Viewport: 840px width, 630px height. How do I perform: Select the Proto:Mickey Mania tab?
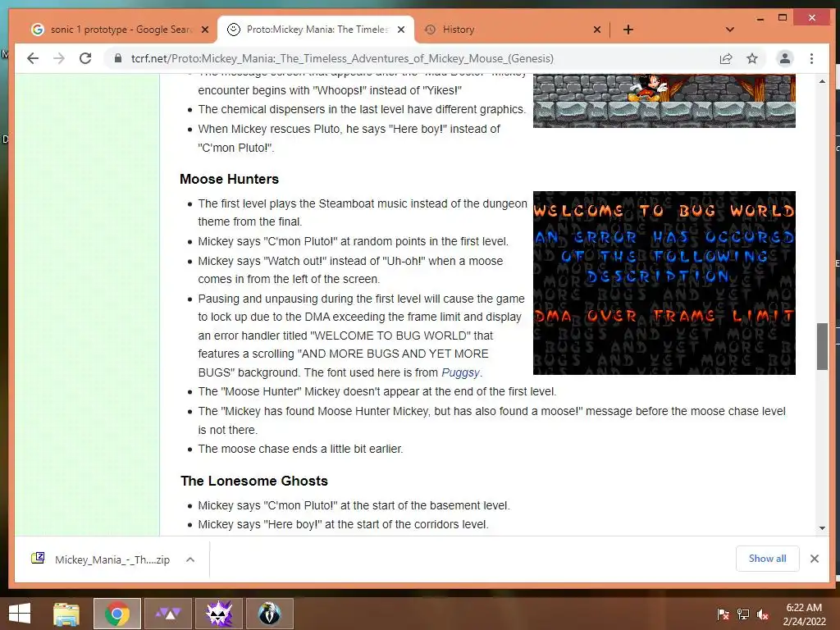(x=316, y=30)
